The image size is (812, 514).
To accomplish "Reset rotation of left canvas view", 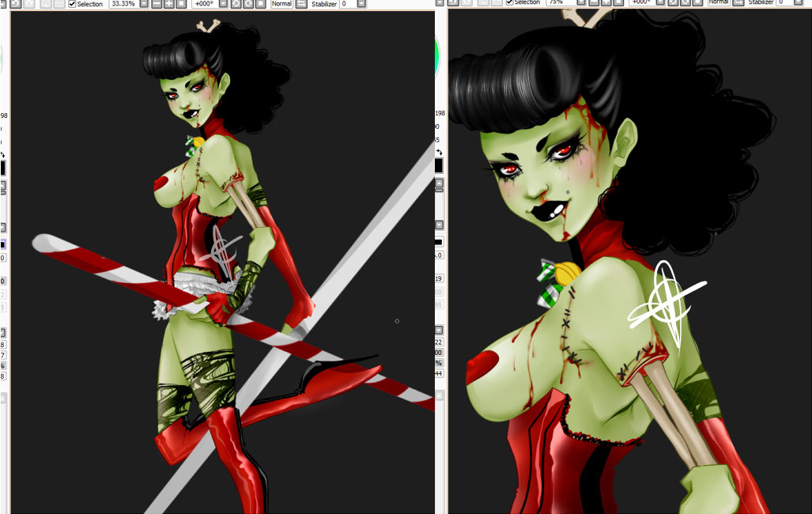I will 260,4.
